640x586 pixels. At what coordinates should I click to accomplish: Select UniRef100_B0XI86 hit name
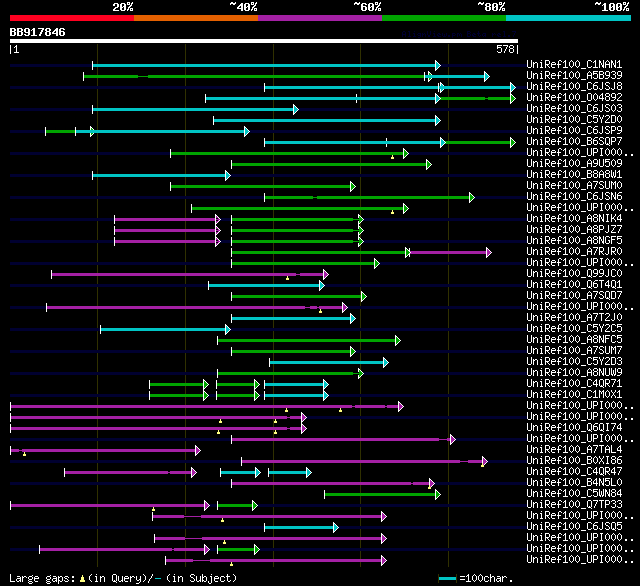pyautogui.click(x=574, y=461)
